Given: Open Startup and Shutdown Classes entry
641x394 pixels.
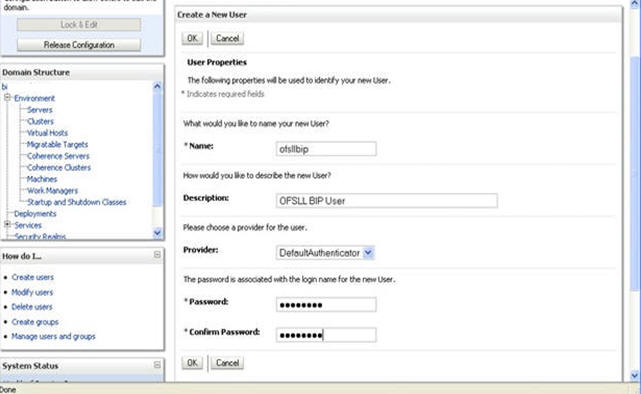Looking at the screenshot, I should pos(76,202).
